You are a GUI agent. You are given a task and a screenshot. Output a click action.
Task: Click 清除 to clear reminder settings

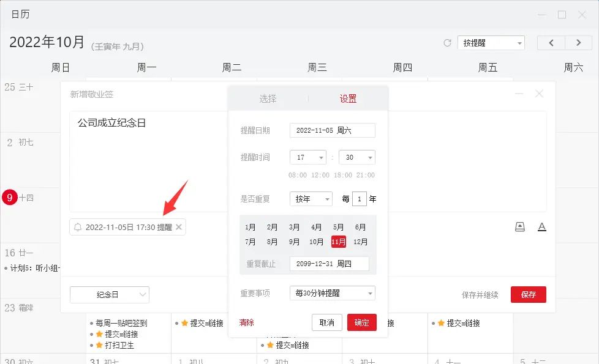click(x=246, y=322)
